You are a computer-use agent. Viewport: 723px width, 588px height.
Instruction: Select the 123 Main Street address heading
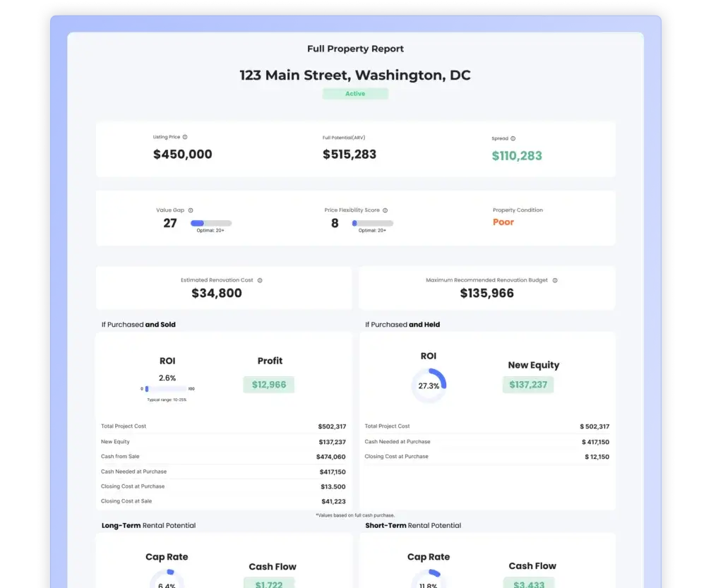(x=355, y=75)
